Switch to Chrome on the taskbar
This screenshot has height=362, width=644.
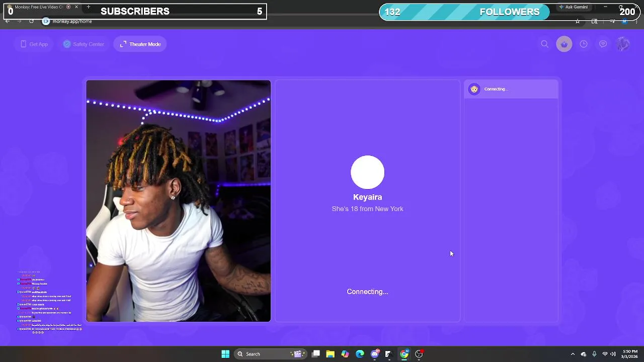coord(404,354)
